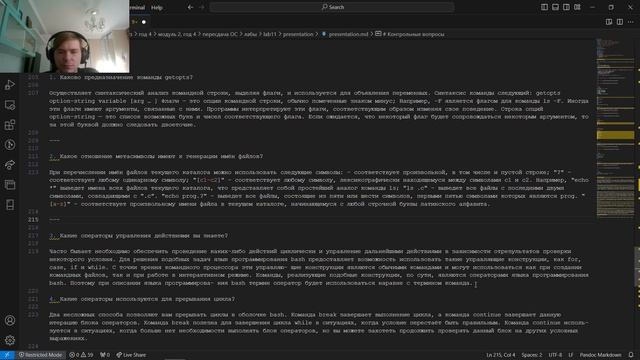Open the editor More Actions ellipsis
The width and height of the screenshot is (640, 360).
(x=631, y=22)
